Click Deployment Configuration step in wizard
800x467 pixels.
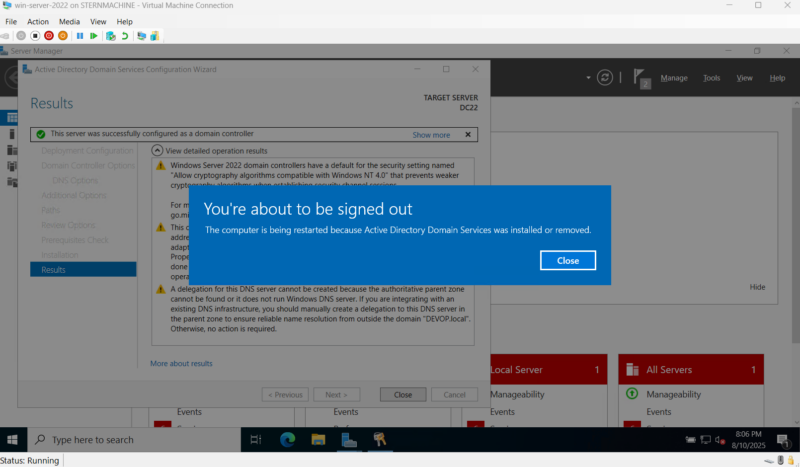pyautogui.click(x=87, y=151)
